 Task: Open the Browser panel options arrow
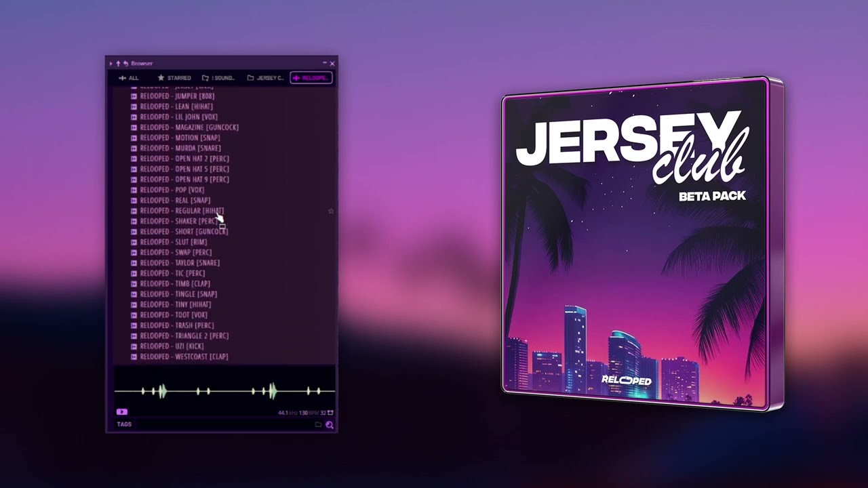tap(111, 64)
